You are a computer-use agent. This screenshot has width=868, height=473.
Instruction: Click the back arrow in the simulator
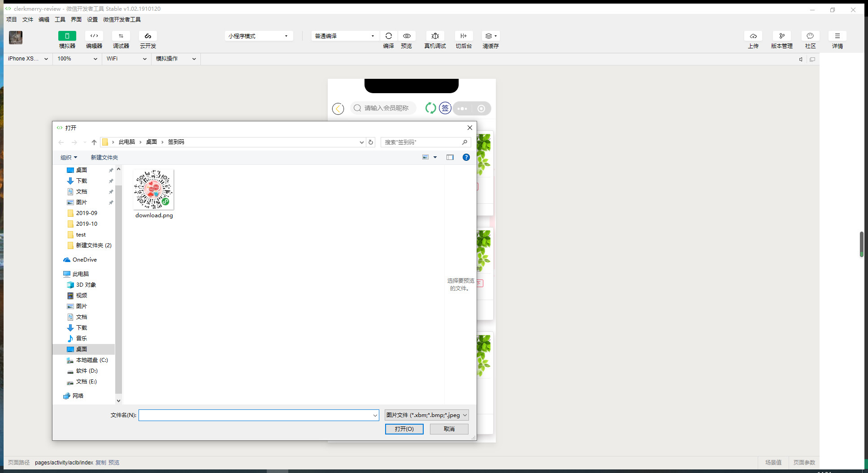[338, 108]
